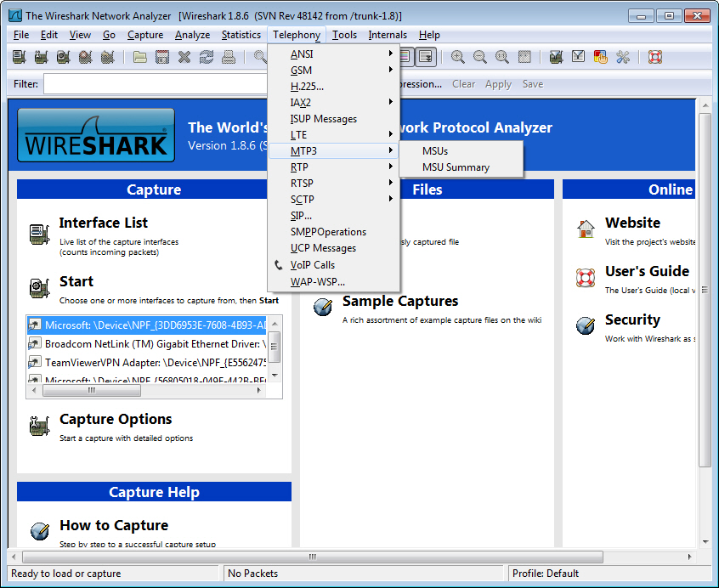Open the coloring rules toolbar icon
719x588 pixels.
click(x=600, y=57)
